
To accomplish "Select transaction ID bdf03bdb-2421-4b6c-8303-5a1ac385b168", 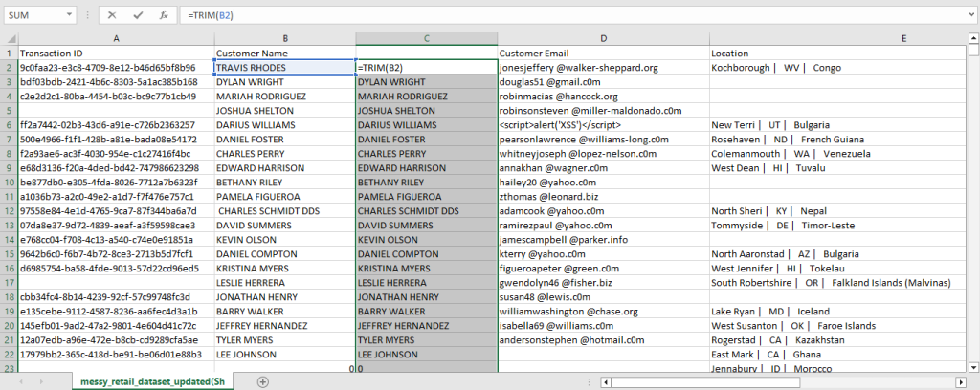I will point(116,82).
